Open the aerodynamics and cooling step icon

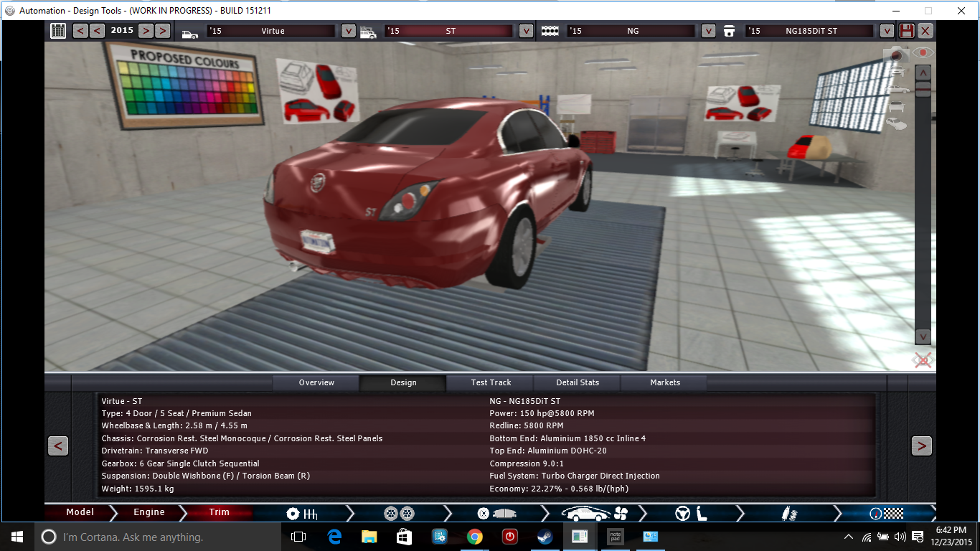594,514
